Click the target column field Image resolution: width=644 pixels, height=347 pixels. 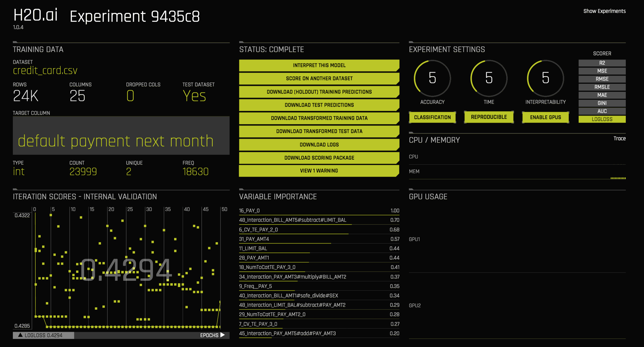tap(121, 135)
